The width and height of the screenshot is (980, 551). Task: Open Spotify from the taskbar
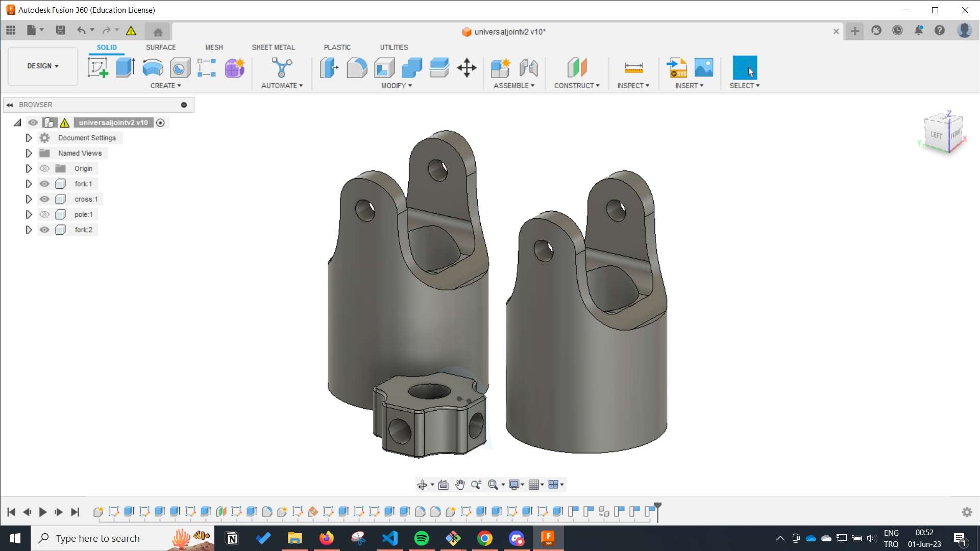(422, 538)
